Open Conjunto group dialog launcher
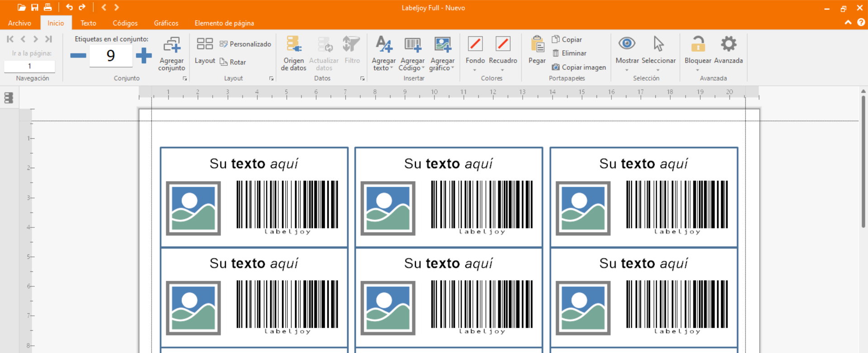Image resolution: width=868 pixels, height=353 pixels. point(185,79)
